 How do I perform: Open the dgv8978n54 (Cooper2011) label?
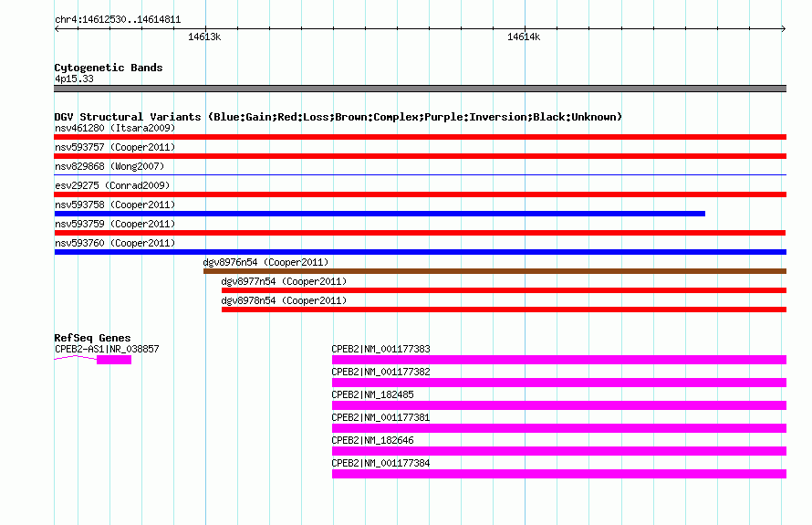click(x=284, y=300)
